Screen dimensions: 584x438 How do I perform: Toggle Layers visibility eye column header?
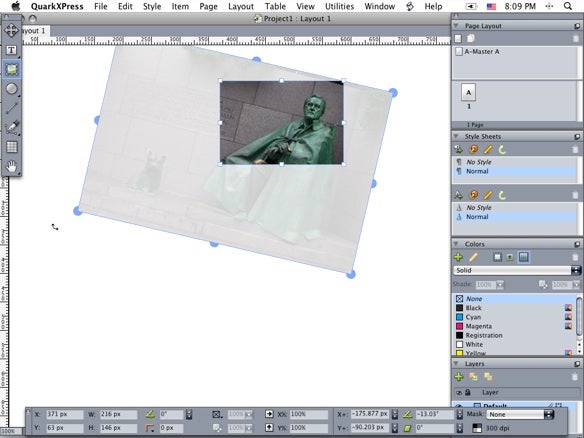(459, 393)
